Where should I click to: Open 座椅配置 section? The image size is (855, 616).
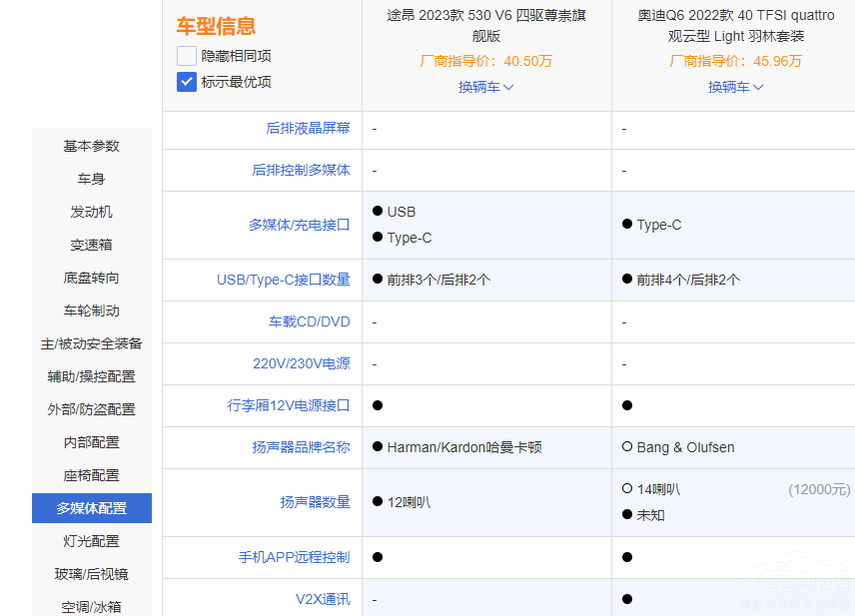pyautogui.click(x=92, y=475)
